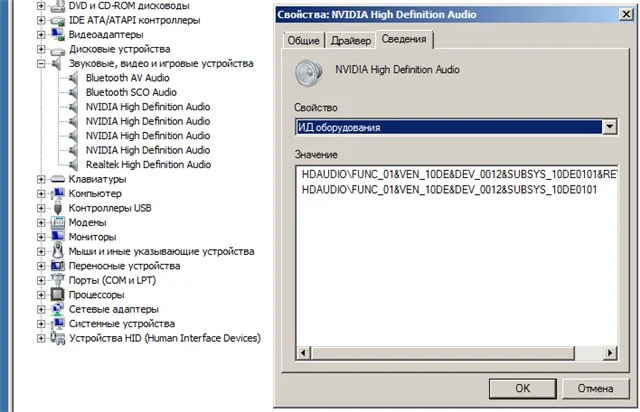This screenshot has width=640, height=412.
Task: Expand the DVD и CD-ROM дисководы node
Action: click(41, 6)
